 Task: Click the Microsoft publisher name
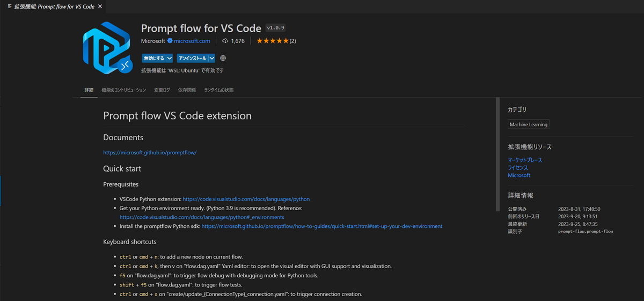(153, 41)
